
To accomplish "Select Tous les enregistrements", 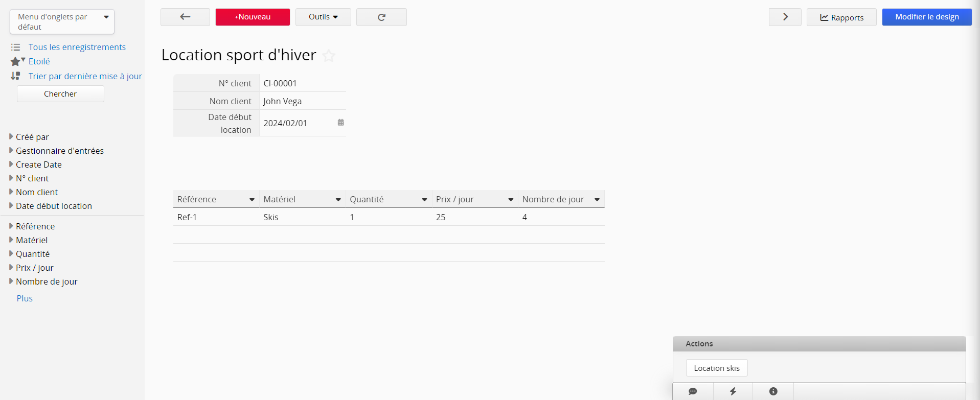I will (x=77, y=47).
